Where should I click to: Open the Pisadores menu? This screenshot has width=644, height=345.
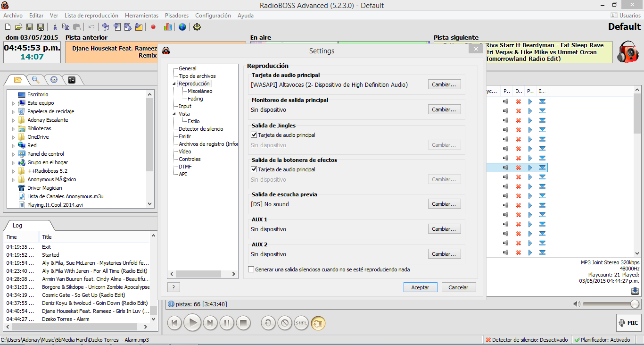177,16
